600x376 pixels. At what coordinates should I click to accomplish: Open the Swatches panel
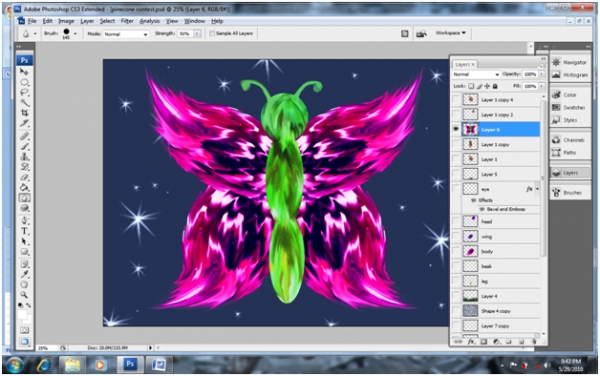570,107
